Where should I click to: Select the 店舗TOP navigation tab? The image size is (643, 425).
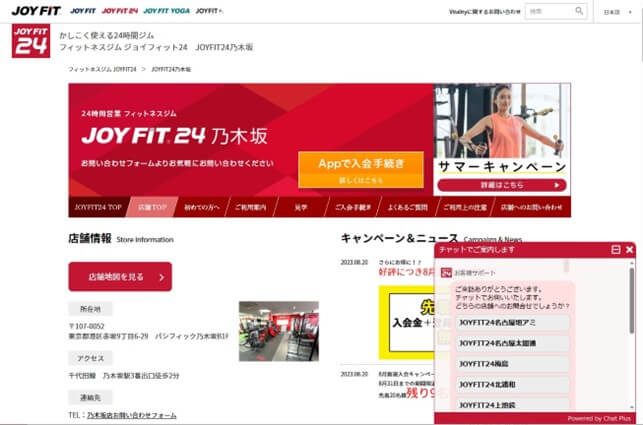coord(152,208)
